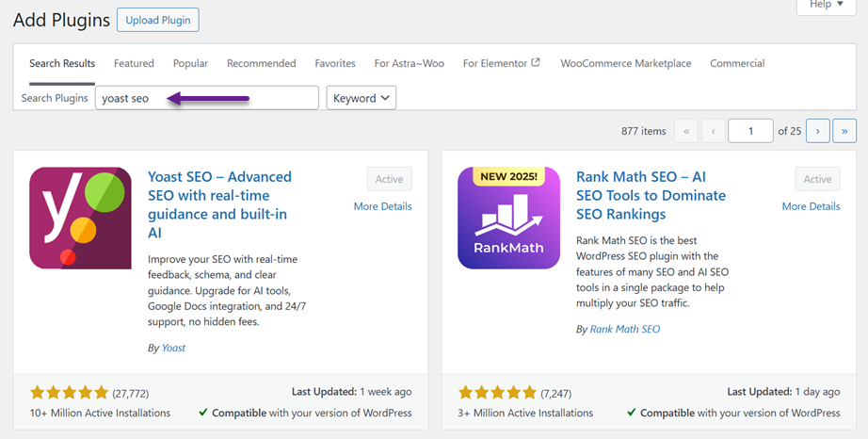
Task: Focus the Search Plugins input field
Action: (207, 98)
